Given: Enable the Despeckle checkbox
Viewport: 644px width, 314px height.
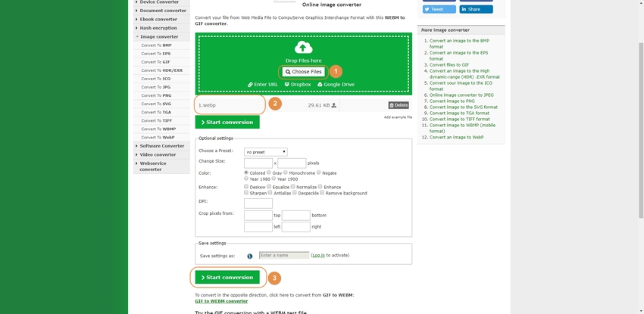Looking at the screenshot, I should (295, 192).
